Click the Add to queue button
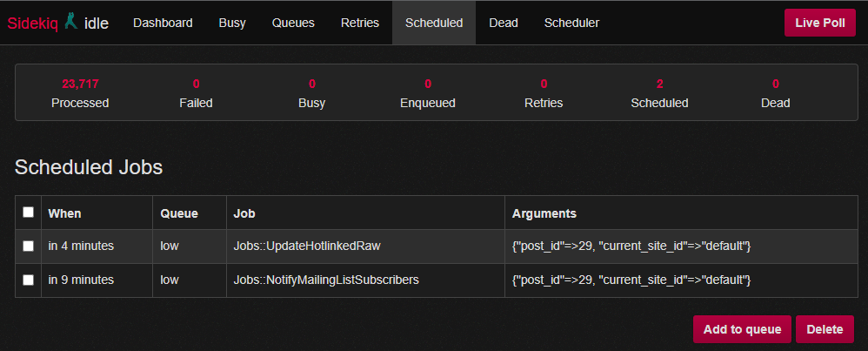 [x=742, y=329]
